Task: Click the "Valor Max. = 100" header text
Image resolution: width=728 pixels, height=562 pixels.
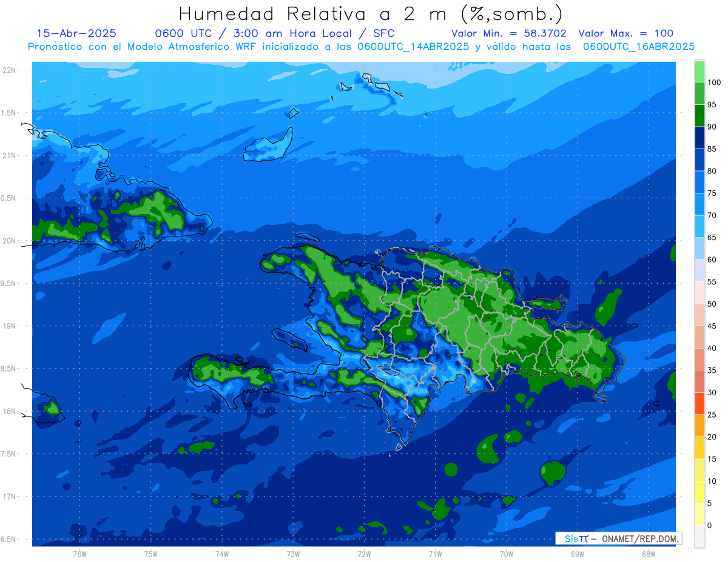Action: (x=626, y=34)
